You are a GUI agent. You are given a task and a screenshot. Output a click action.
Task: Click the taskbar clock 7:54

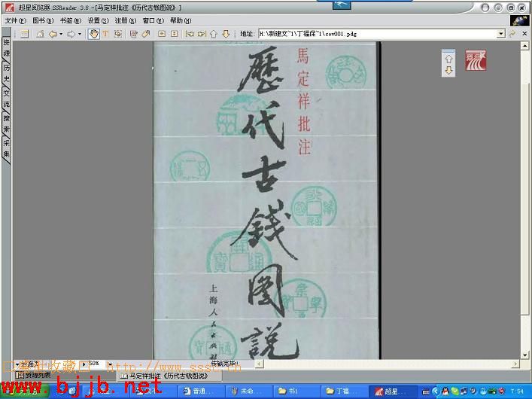coord(517,391)
